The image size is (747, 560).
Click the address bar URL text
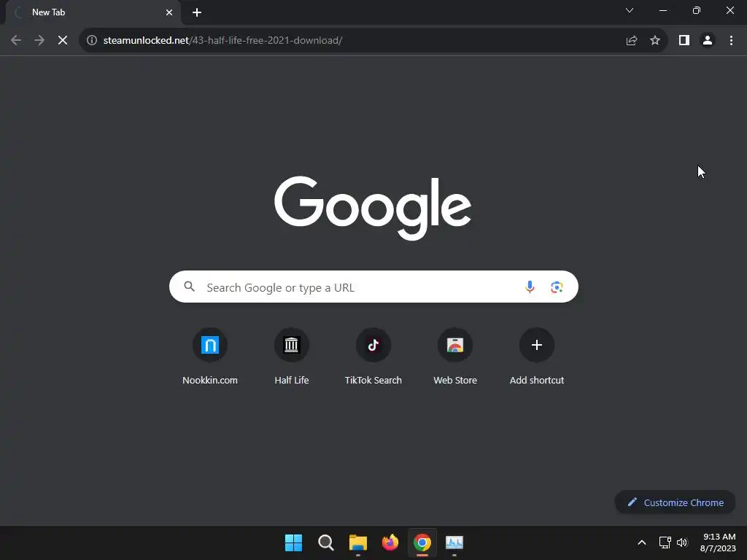[x=222, y=41]
